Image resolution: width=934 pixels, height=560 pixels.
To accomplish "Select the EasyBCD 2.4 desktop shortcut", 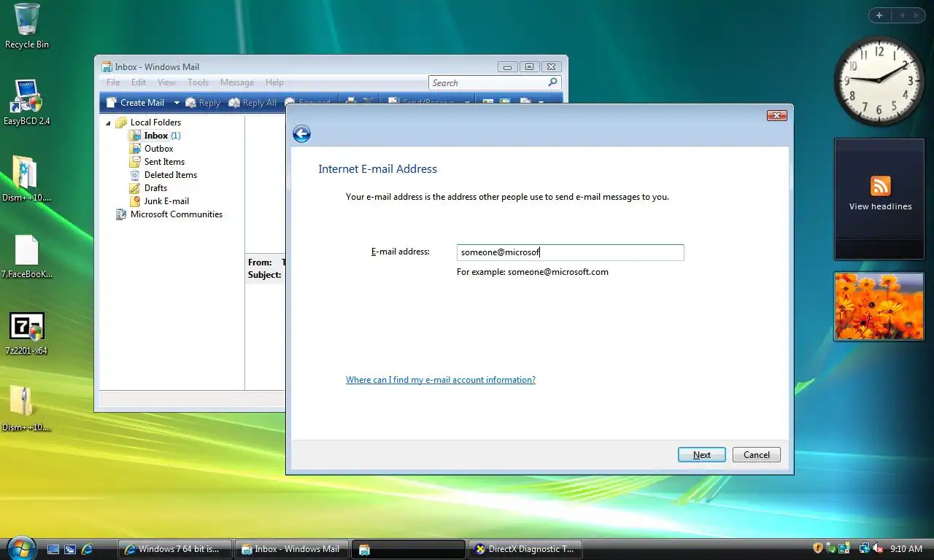I will (x=27, y=103).
